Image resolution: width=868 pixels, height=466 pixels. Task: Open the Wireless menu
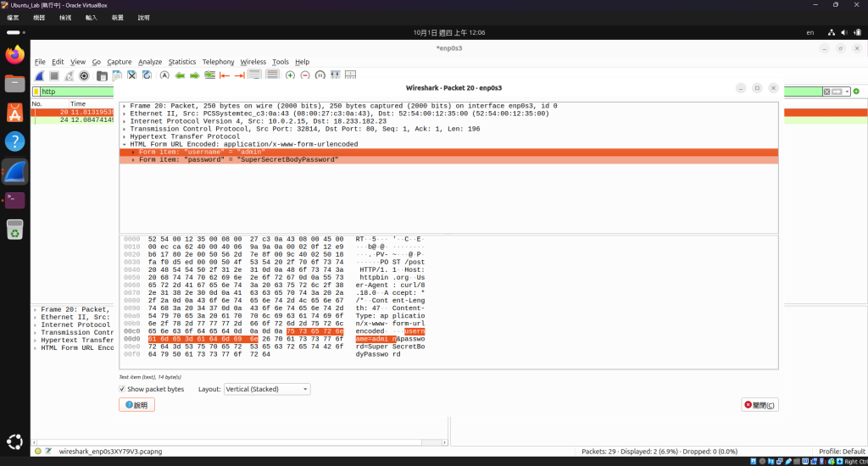click(253, 62)
